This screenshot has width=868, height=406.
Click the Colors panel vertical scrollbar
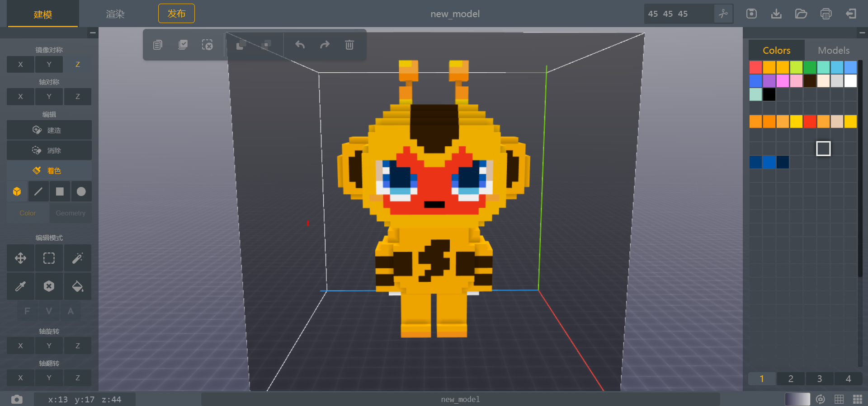(x=860, y=168)
